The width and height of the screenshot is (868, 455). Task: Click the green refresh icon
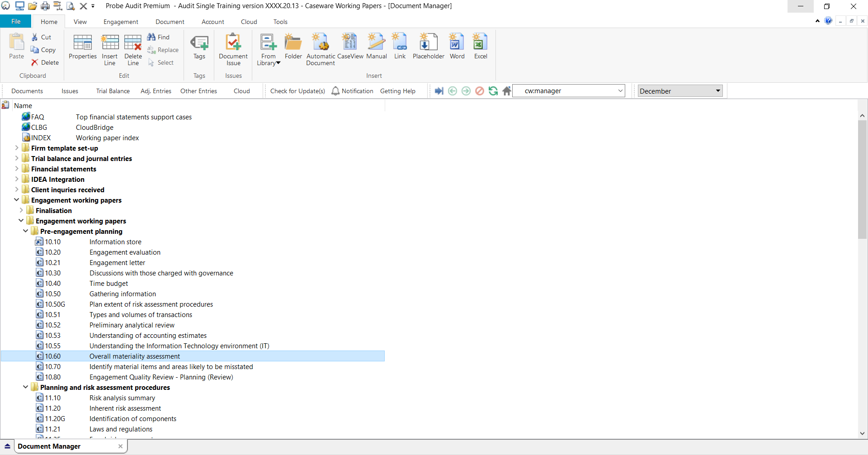coord(493,91)
